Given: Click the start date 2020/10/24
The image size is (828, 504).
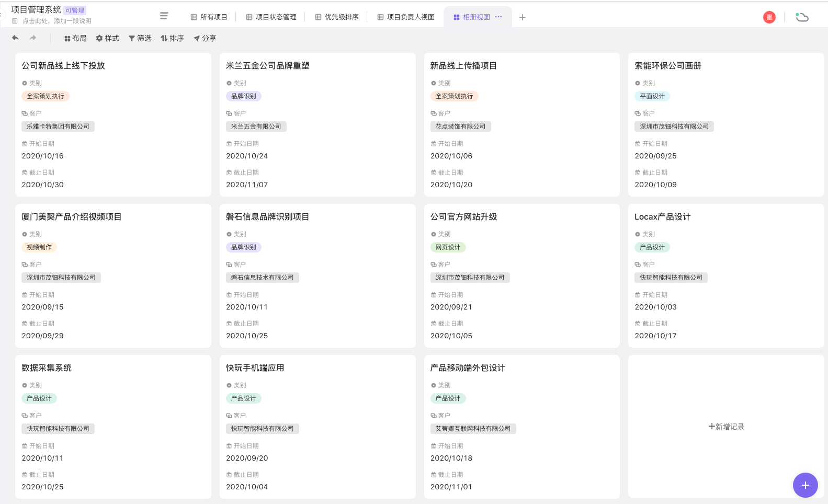Looking at the screenshot, I should (247, 156).
